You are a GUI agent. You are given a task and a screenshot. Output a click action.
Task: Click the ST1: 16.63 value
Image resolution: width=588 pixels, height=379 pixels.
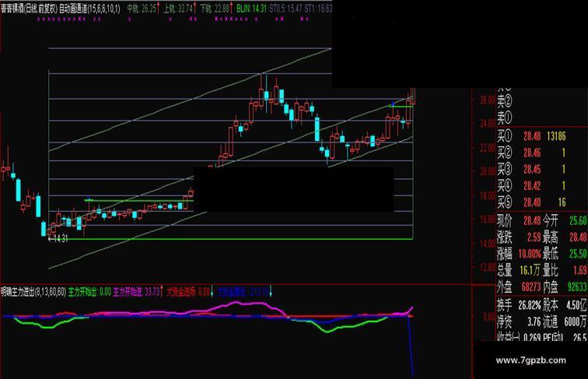click(318, 9)
